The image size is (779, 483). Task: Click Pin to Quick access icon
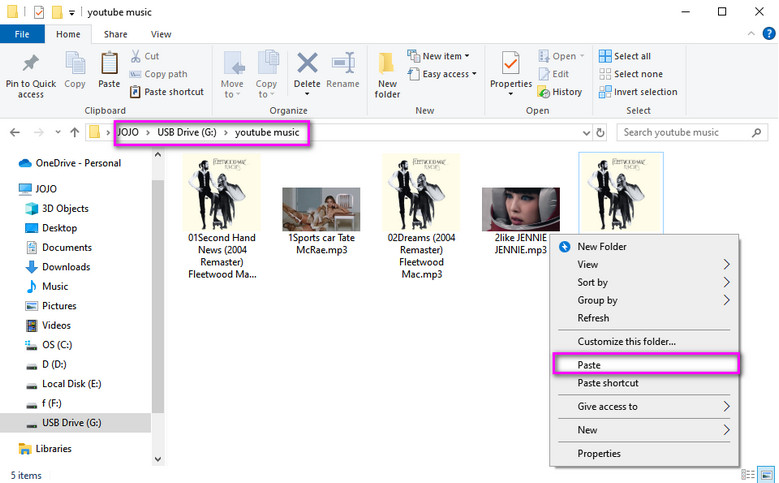[x=31, y=64]
